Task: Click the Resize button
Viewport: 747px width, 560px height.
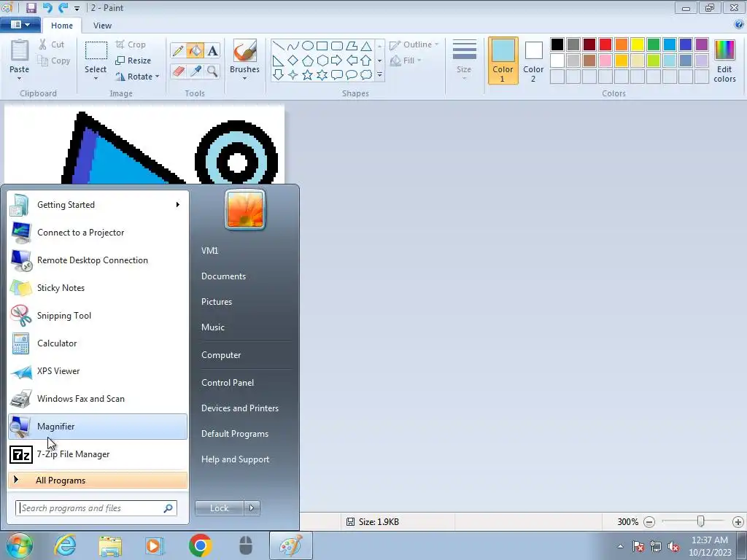Action: pos(133,61)
